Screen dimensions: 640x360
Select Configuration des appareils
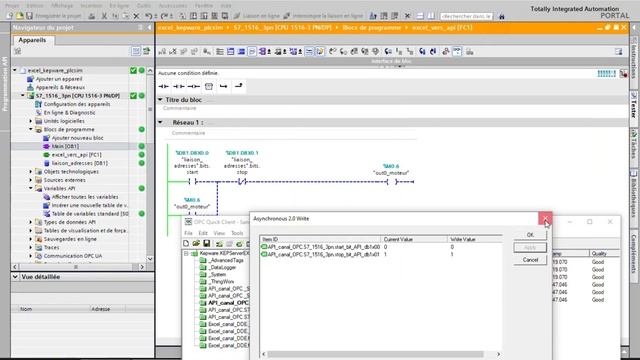pos(77,104)
